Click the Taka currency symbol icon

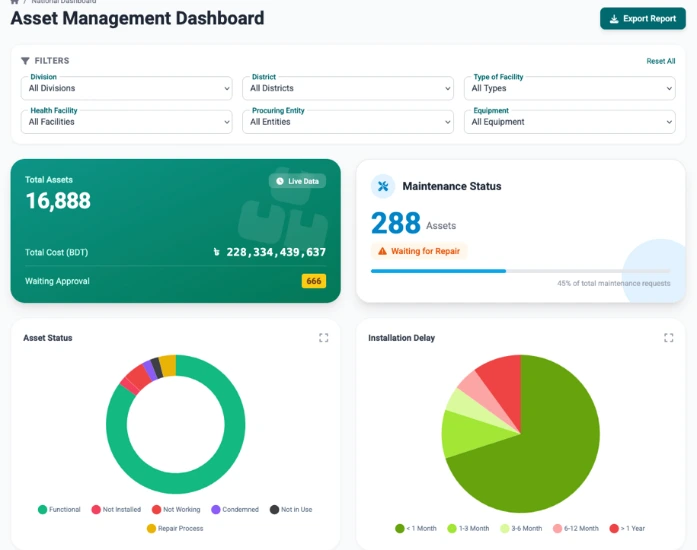pos(216,252)
